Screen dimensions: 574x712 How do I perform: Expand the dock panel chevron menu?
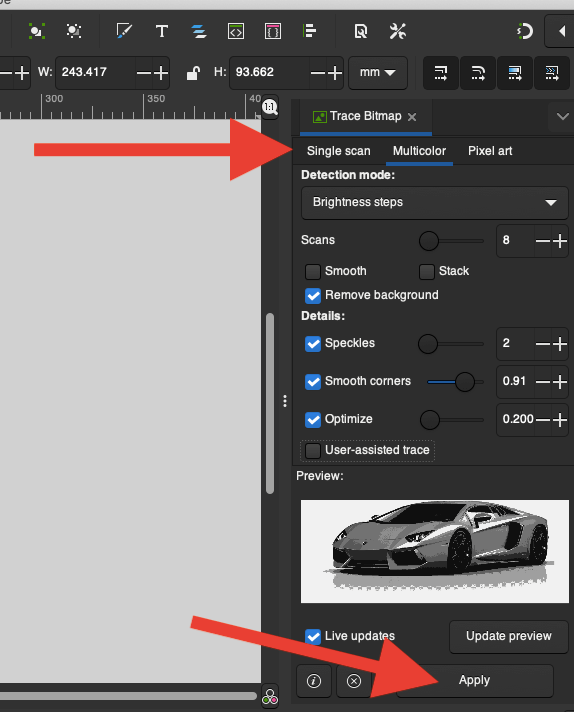(x=562, y=117)
